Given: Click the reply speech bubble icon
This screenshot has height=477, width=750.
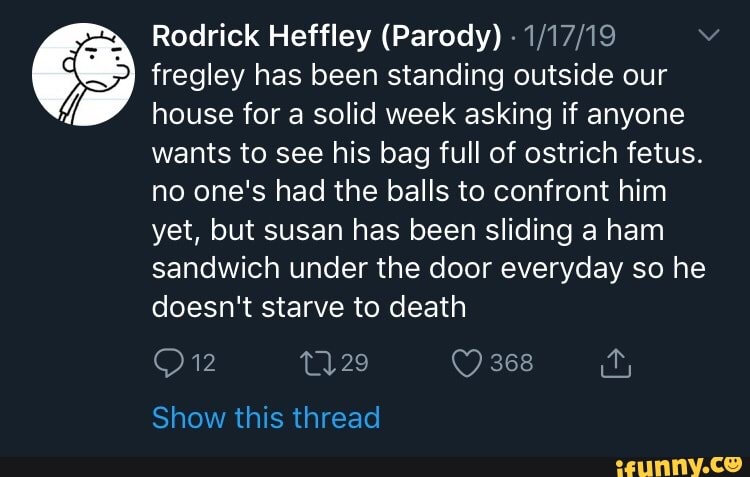Looking at the screenshot, I should 168,364.
